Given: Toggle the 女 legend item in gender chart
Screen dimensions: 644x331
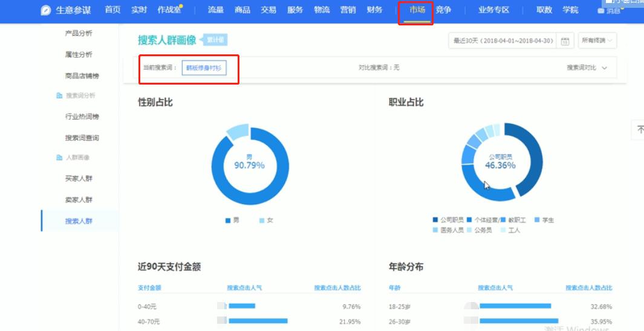Looking at the screenshot, I should tap(266, 220).
